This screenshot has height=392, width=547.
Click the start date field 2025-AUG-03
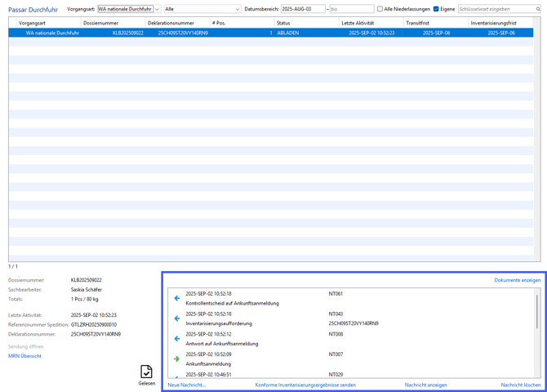click(303, 9)
